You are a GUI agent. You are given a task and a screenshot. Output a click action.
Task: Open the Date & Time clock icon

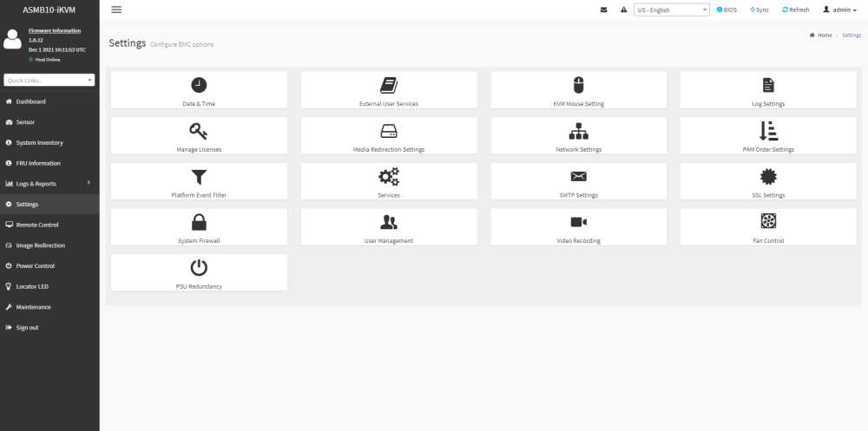pos(199,85)
